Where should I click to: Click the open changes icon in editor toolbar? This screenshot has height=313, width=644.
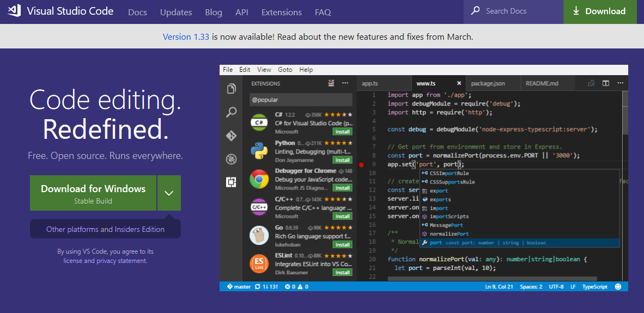point(592,83)
